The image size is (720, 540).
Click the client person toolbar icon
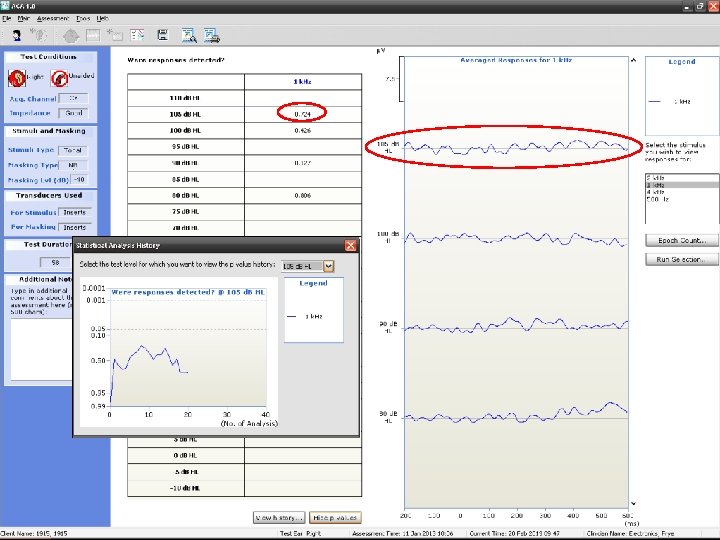[17, 35]
